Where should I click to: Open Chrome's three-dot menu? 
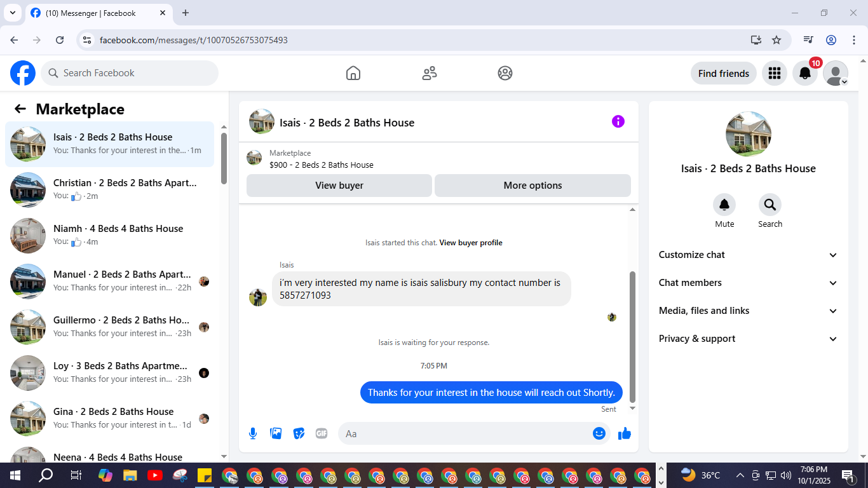(854, 40)
